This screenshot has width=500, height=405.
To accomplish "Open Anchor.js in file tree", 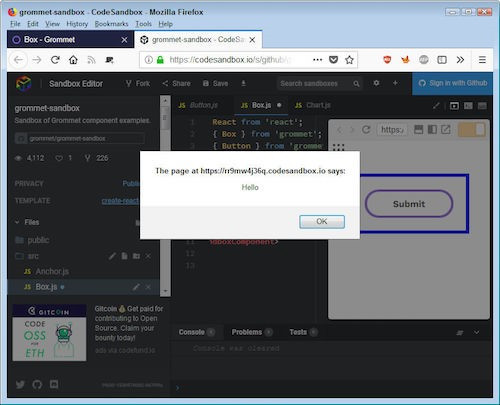I will pos(47,271).
